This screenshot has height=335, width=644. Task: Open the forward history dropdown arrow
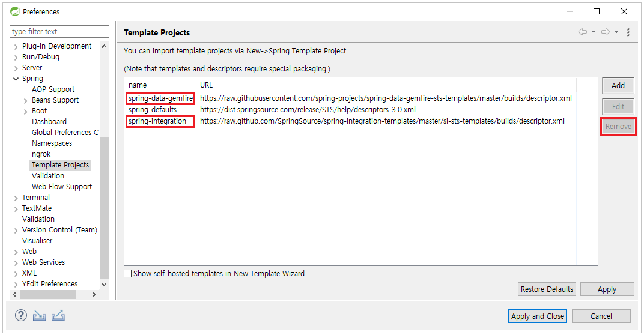pyautogui.click(x=616, y=32)
